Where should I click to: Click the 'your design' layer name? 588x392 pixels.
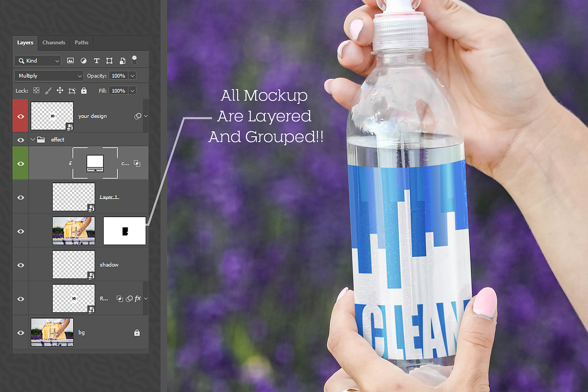pyautogui.click(x=92, y=116)
